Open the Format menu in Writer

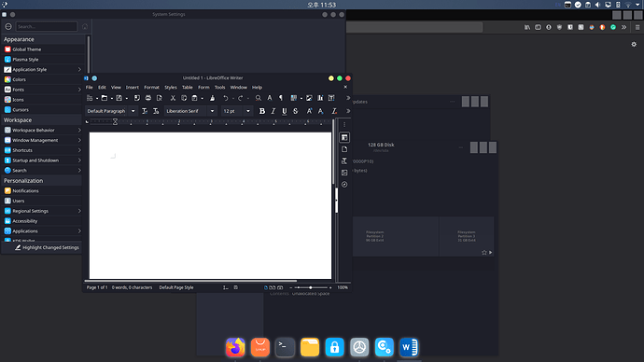tap(151, 88)
